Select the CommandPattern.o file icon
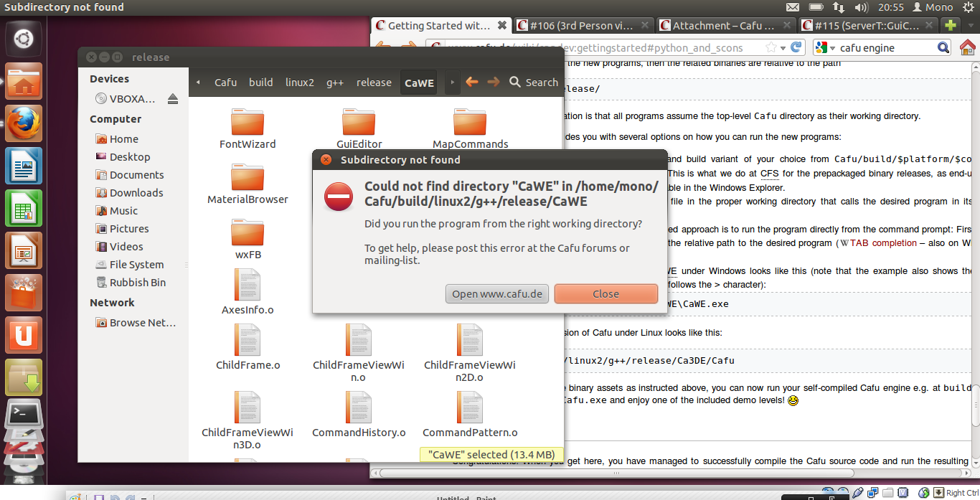Image resolution: width=980 pixels, height=500 pixels. pos(470,407)
